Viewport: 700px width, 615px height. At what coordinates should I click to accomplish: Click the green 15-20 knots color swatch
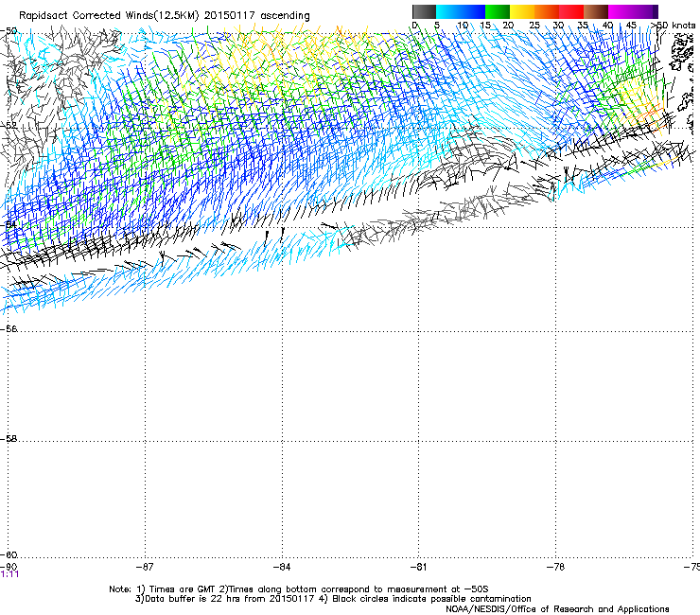[498, 11]
